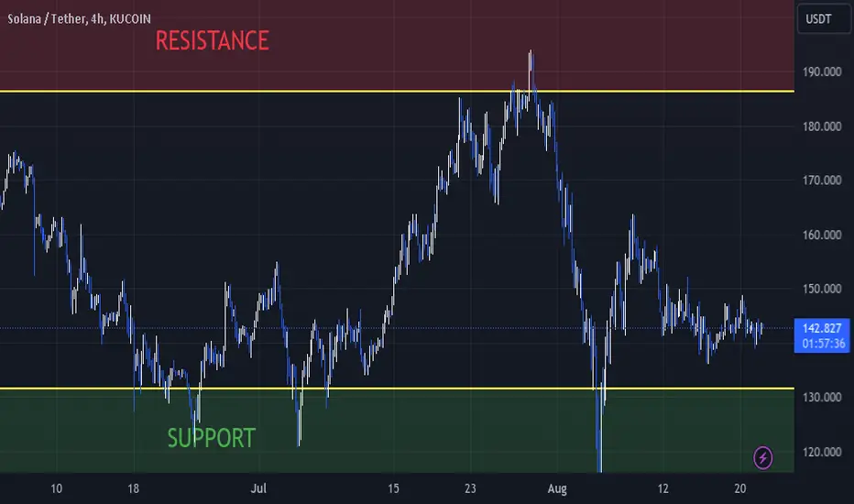
Task: Select the RESISTANCE text label
Action: (212, 41)
